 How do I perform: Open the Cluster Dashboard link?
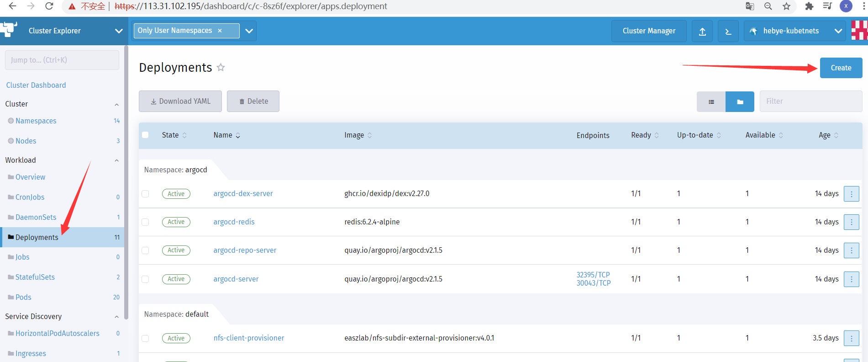(36, 85)
